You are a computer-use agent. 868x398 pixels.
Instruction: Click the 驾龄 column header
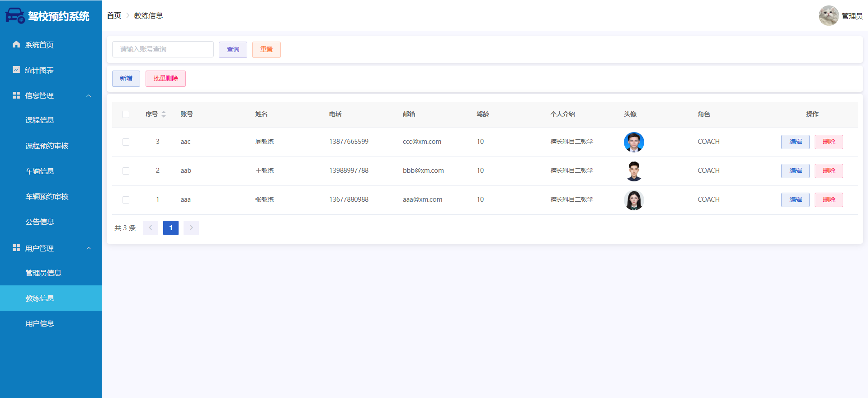coord(483,114)
